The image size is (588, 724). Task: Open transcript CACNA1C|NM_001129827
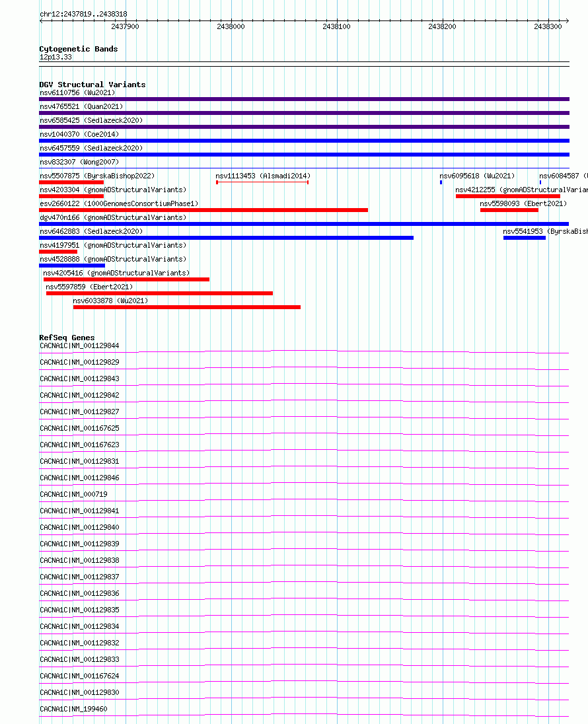pos(79,412)
